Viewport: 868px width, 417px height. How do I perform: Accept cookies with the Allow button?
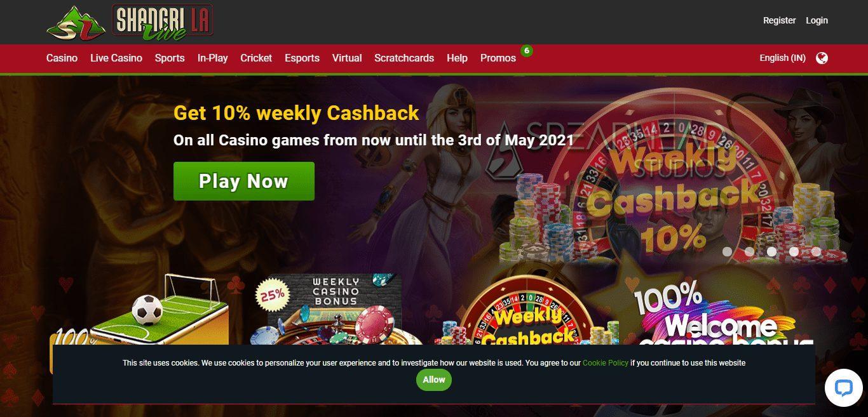(x=434, y=380)
